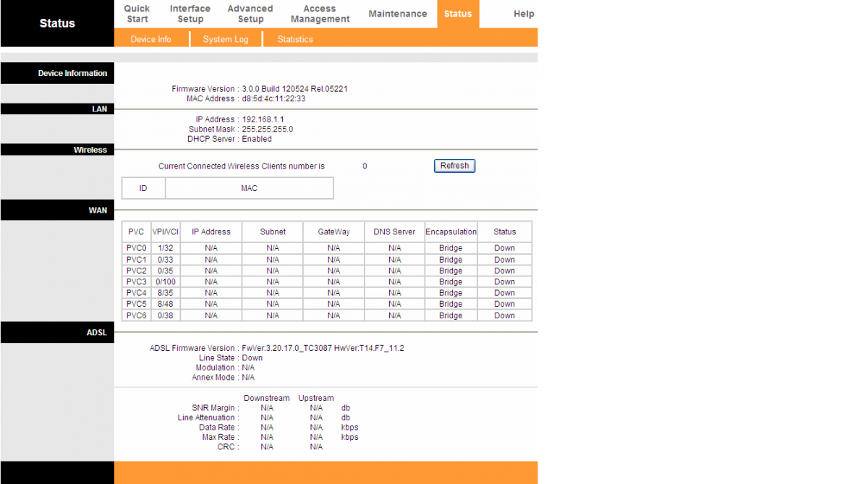Viewport: 868px width, 484px height.
Task: Select the MAC address d8:5d:4c:11:22:33 text
Action: [x=273, y=98]
